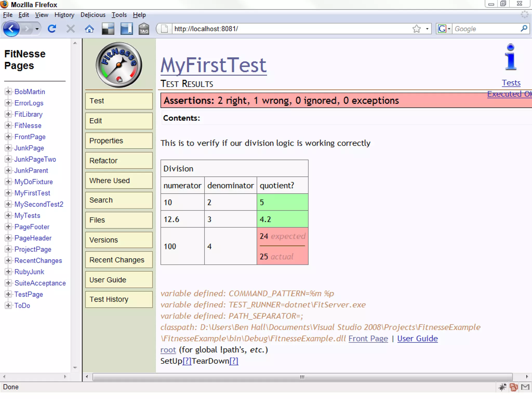Click the Delicious bookmarks checkerboard icon

[108, 29]
